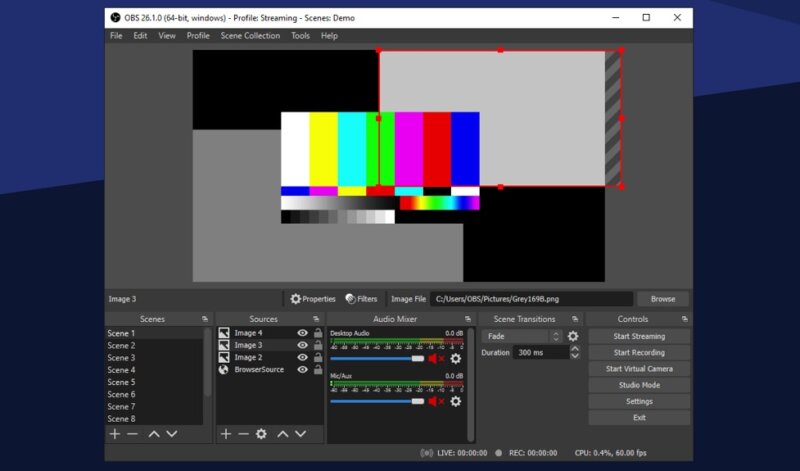
Task: Pop out the Scene Transitions dock
Action: tap(575, 319)
